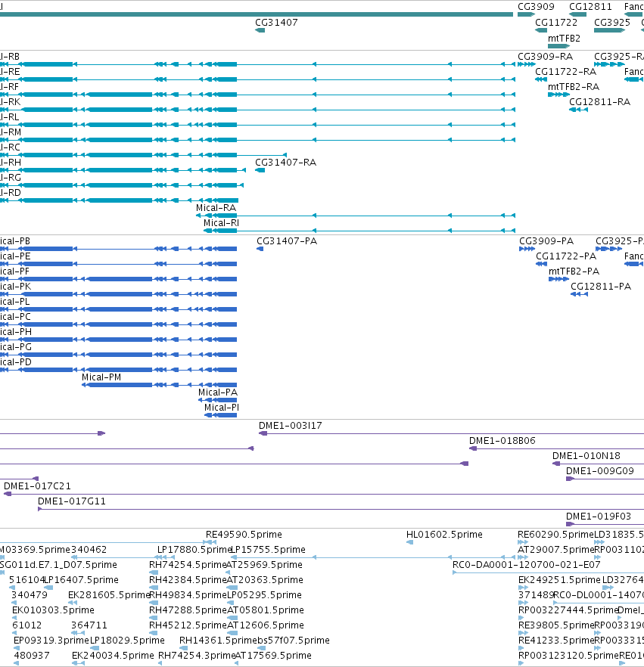Select EST label 516104
Image resolution: width=644 pixels, height=667 pixels.
coord(26,580)
